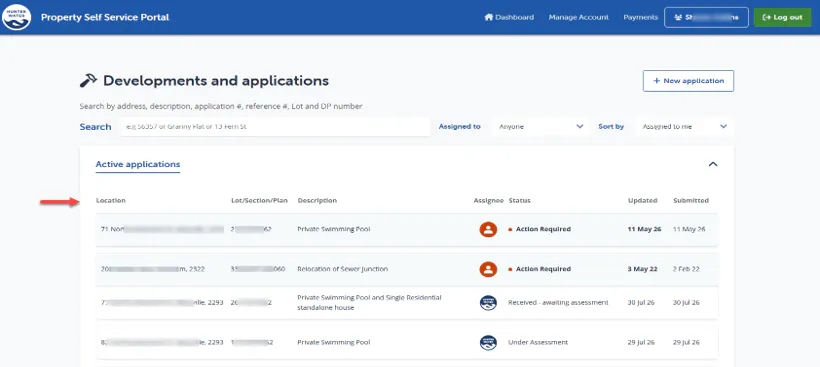Click the Received - awaiting assessment status
Viewport: 820px width, 367px height.
point(558,303)
